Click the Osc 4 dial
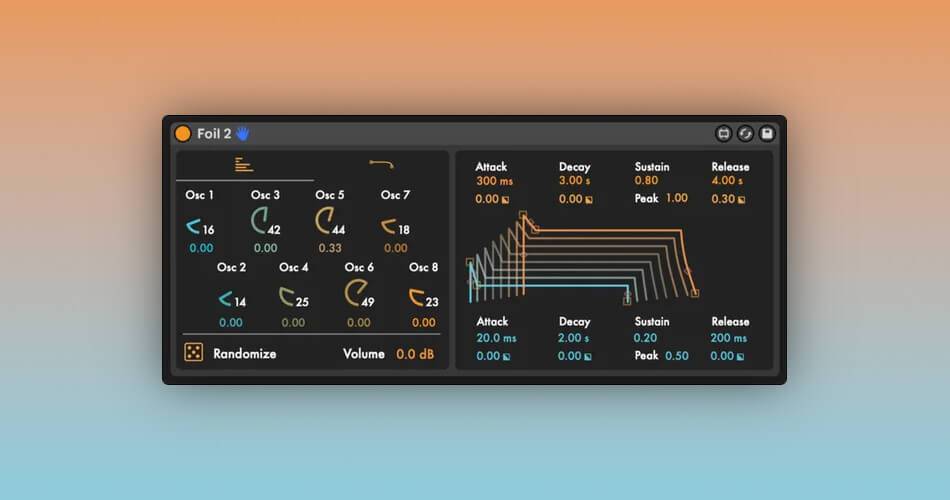The height and width of the screenshot is (500, 950). [287, 296]
